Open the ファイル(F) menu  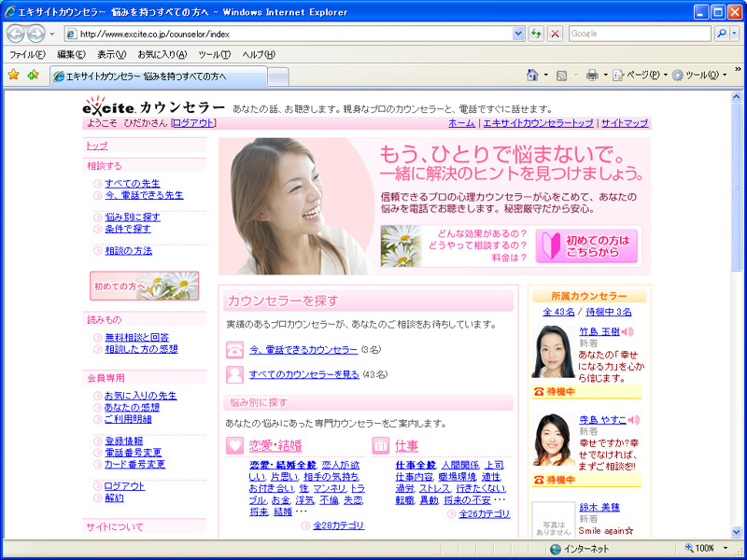(x=27, y=55)
